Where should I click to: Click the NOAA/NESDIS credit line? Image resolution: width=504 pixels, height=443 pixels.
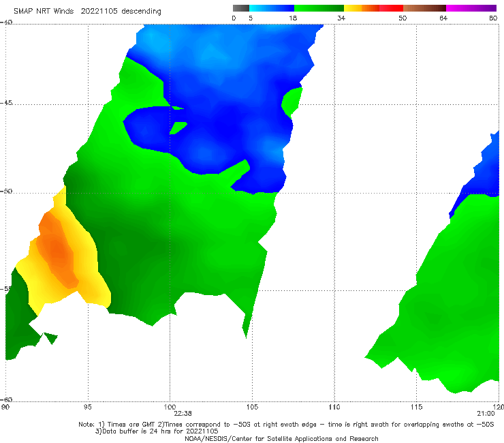(x=281, y=438)
